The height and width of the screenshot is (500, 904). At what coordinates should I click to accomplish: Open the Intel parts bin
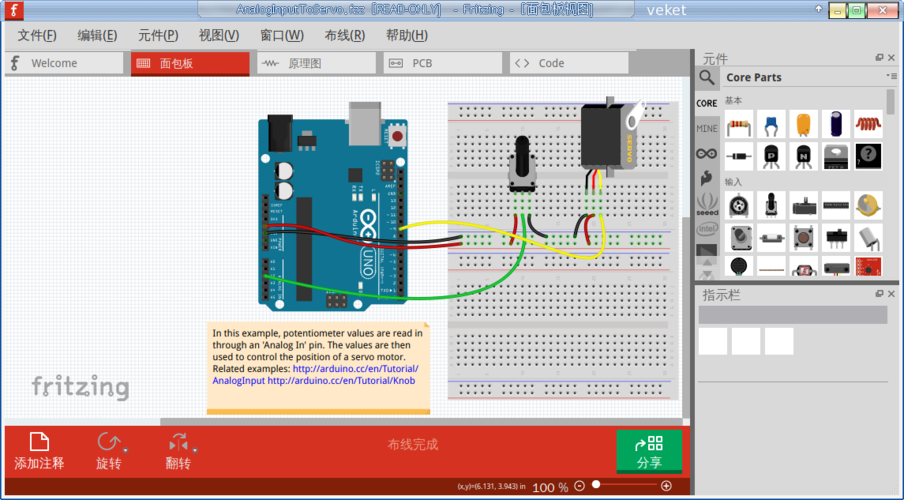pyautogui.click(x=707, y=230)
